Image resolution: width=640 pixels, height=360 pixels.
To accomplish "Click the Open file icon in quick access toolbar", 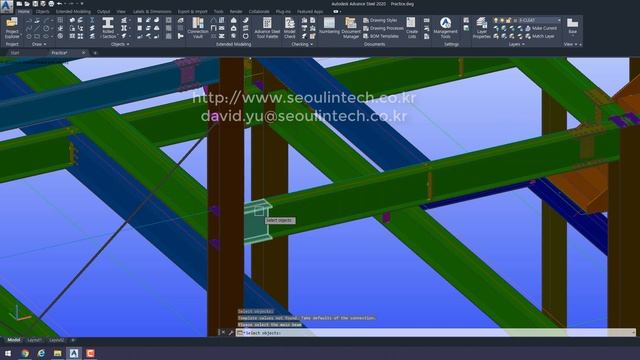I will pos(27,4).
